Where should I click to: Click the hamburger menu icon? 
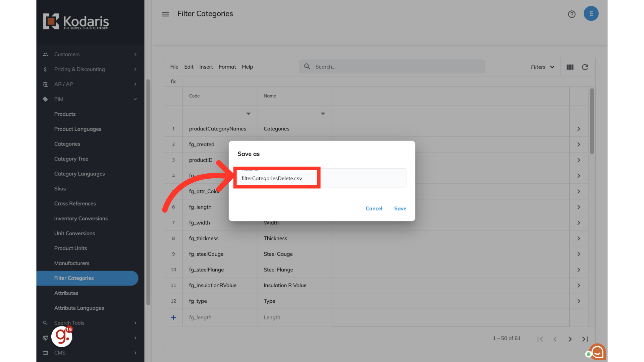(x=165, y=14)
